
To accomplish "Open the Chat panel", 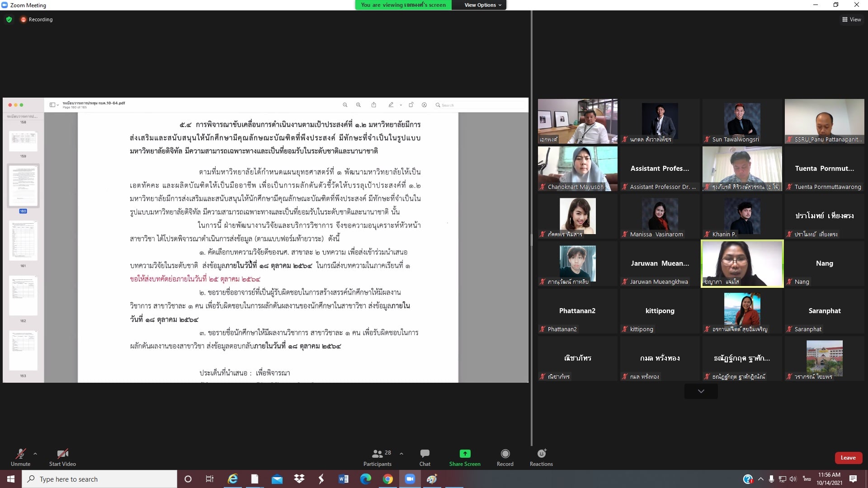I will 425,457.
